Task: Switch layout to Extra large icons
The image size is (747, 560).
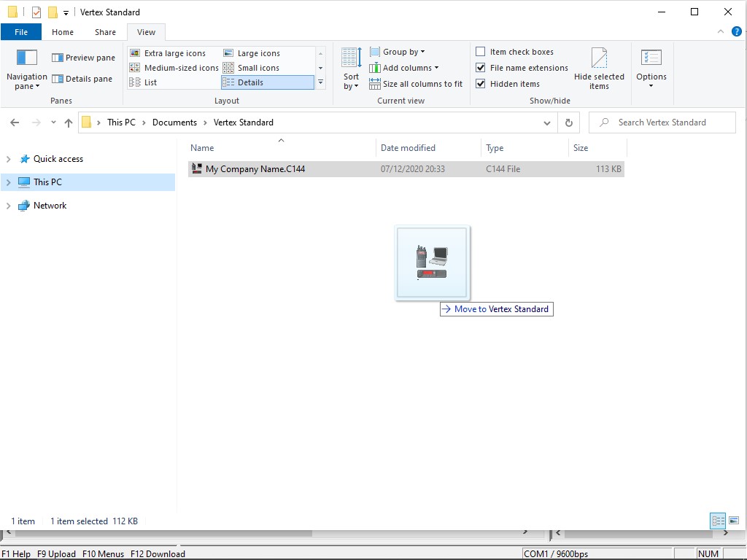Action: pyautogui.click(x=168, y=53)
